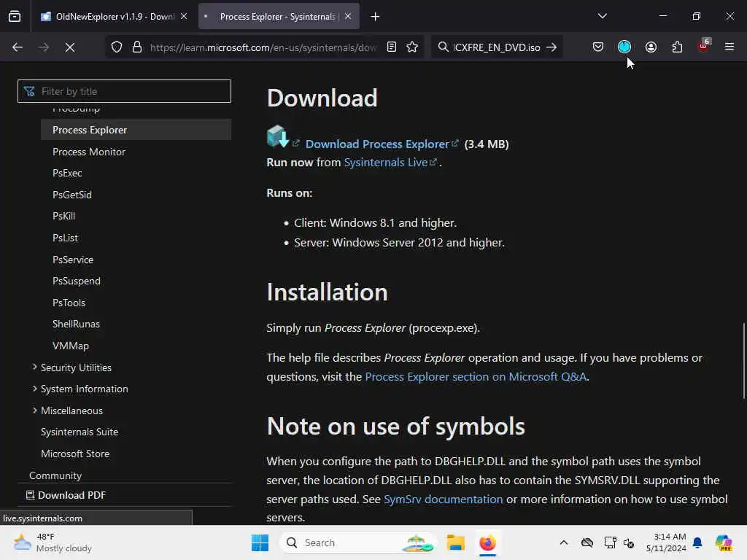Open the blue circular extension icon
747x560 pixels.
tap(624, 47)
